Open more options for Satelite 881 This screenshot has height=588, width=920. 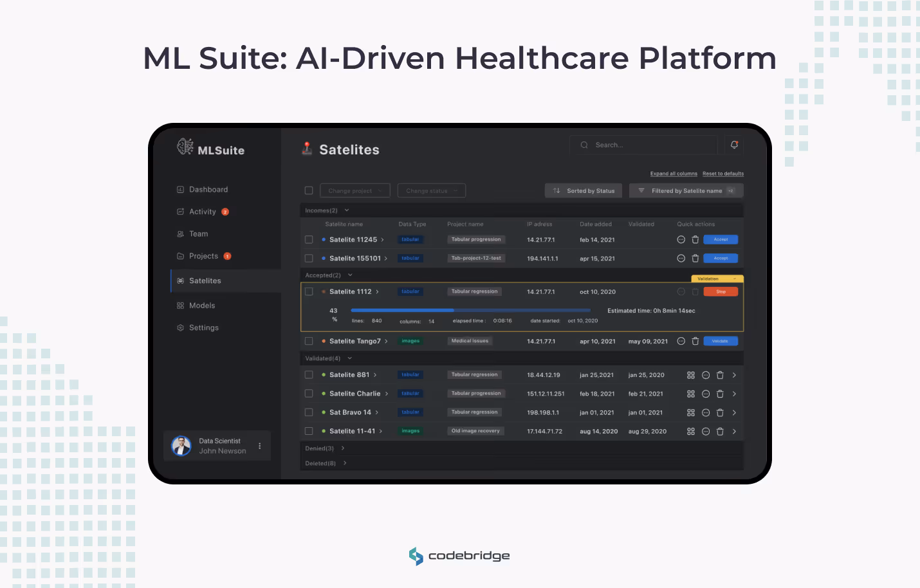tap(706, 375)
